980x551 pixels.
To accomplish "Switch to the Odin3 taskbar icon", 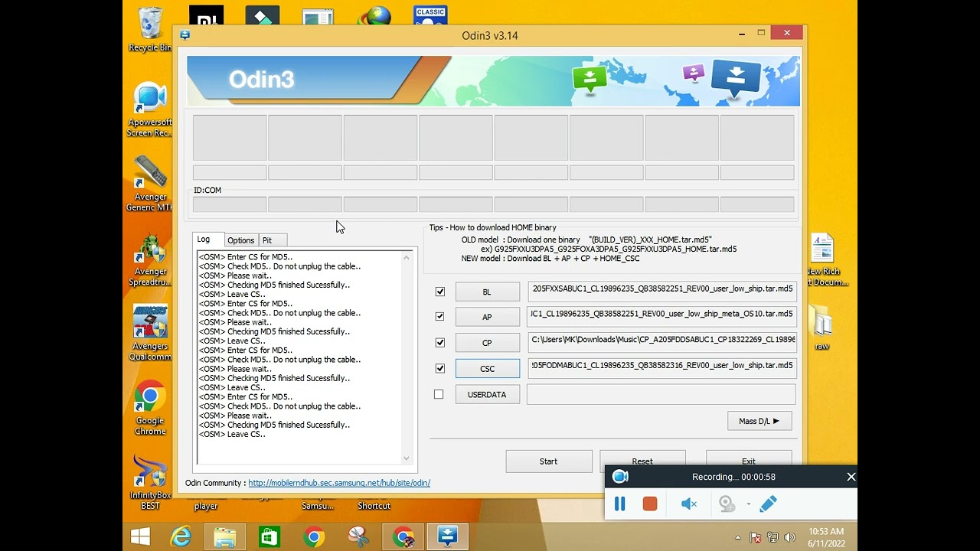I will 447,536.
